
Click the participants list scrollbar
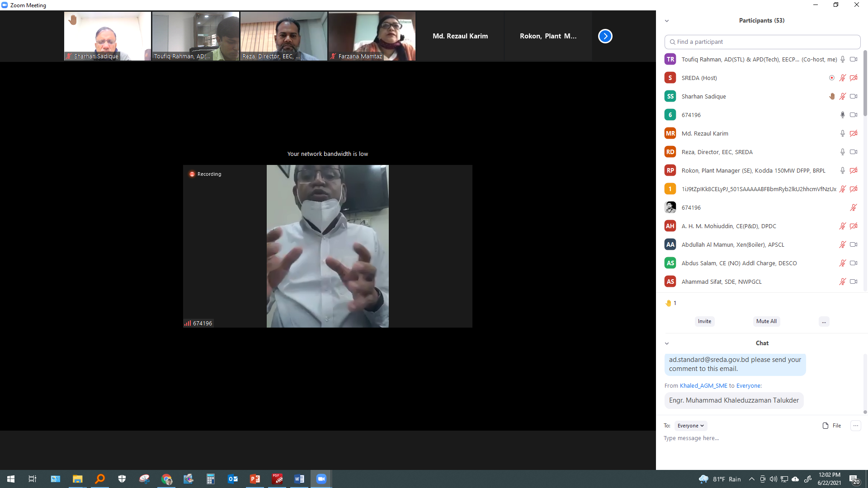(x=865, y=84)
